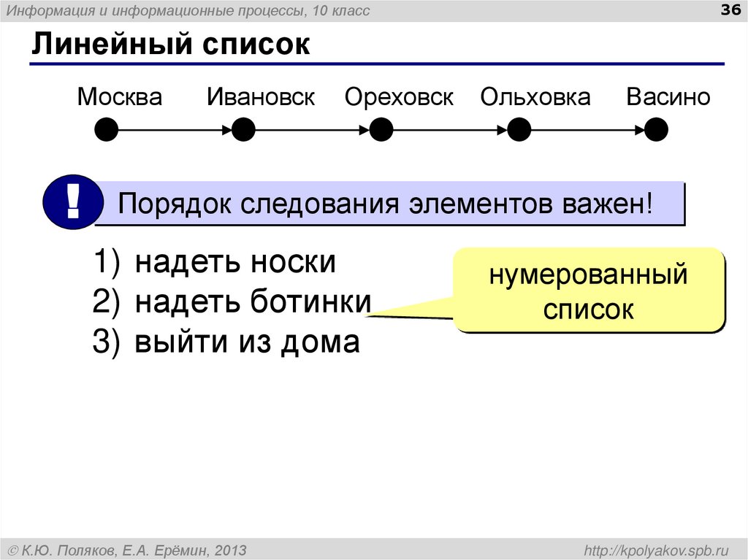Click the yellow нумерованный список callout
Viewport: 748px width, 560px height.
click(589, 290)
